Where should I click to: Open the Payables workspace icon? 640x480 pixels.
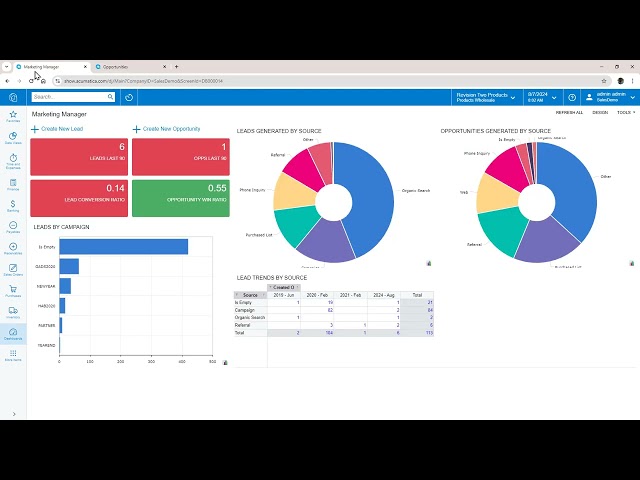(x=13, y=227)
